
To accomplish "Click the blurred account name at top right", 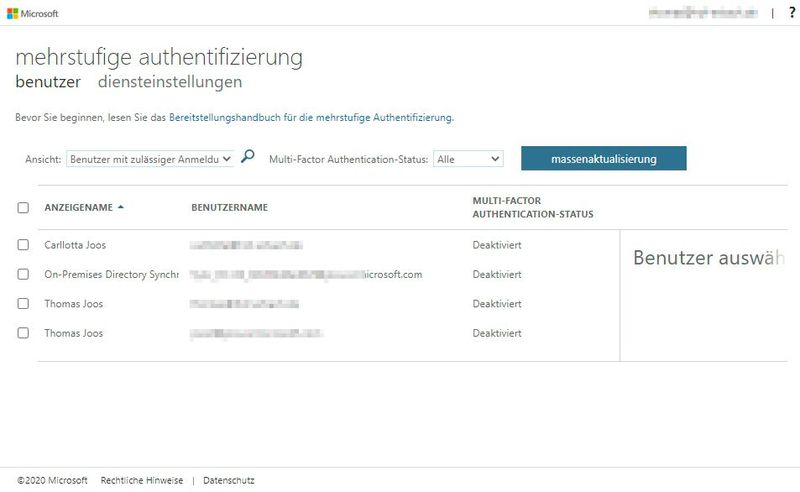I will point(703,13).
